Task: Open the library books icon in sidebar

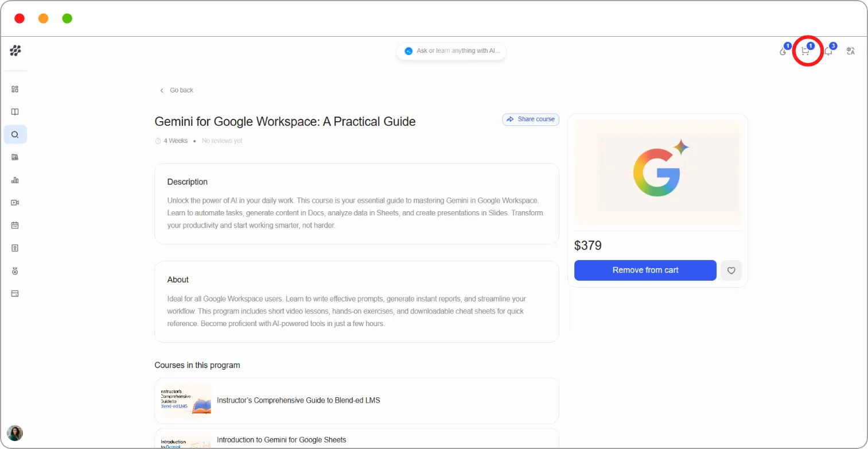Action: (x=15, y=157)
